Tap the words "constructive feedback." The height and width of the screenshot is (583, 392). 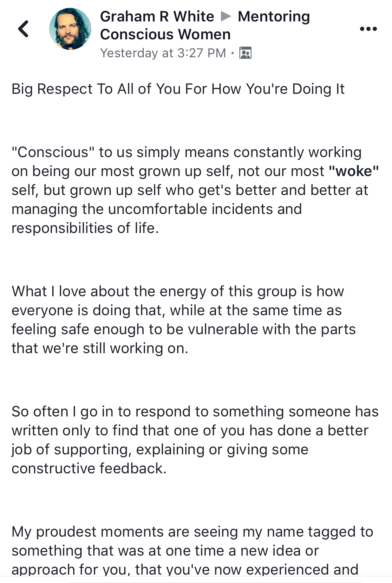89,468
